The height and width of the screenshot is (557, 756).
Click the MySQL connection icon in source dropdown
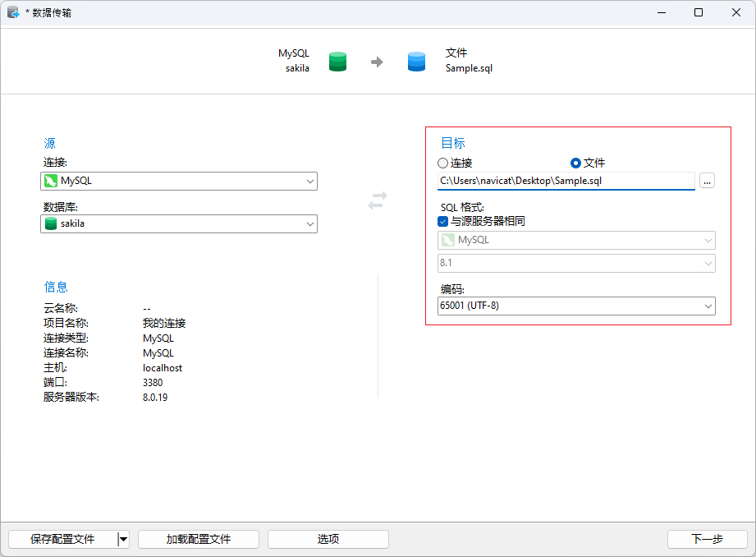click(51, 181)
